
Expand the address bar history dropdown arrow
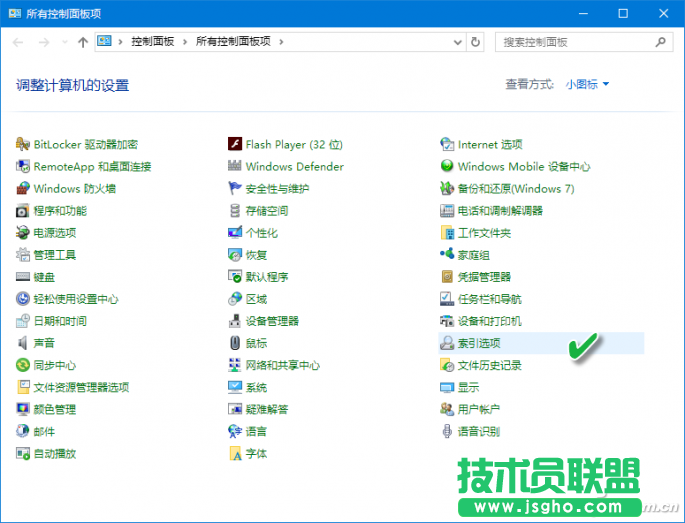pos(475,42)
